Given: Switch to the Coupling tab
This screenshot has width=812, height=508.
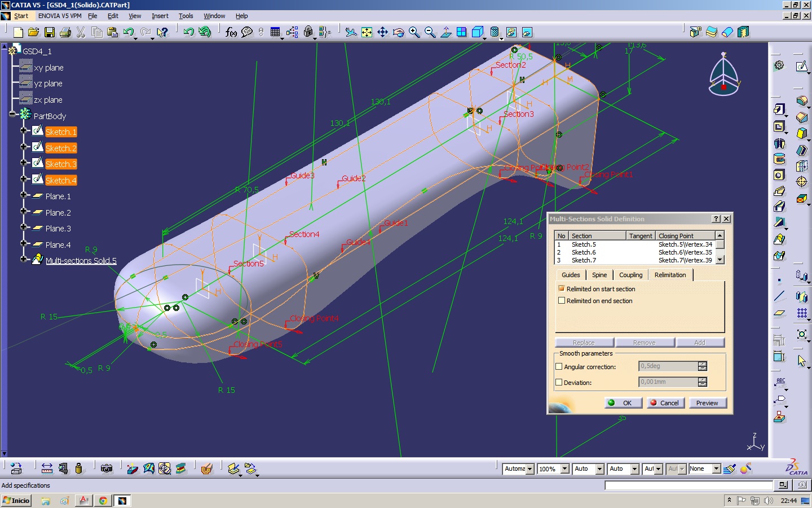Looking at the screenshot, I should click(630, 275).
